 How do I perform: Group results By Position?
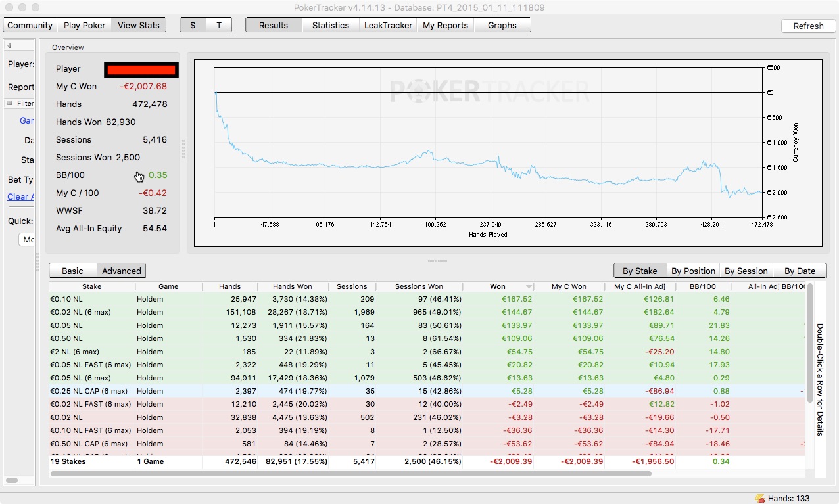(693, 271)
